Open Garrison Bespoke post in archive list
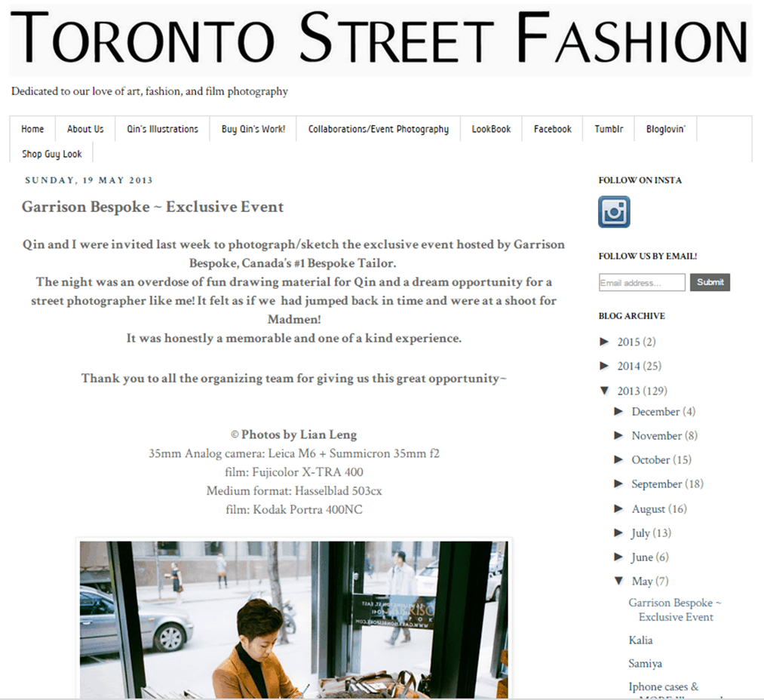Viewport: 764px width, 700px height. coord(675,609)
